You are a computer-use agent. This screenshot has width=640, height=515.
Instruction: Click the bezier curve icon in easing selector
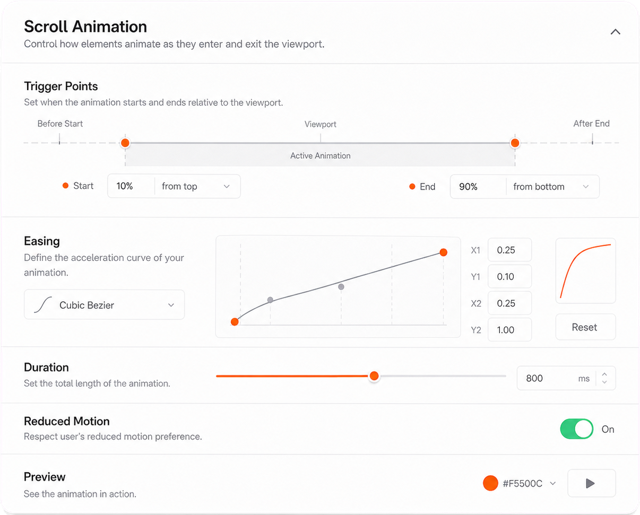[43, 305]
